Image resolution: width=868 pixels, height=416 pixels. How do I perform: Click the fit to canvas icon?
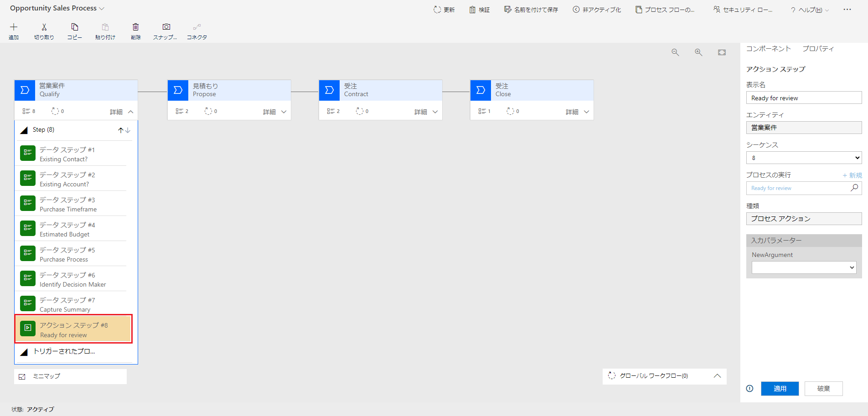click(722, 52)
